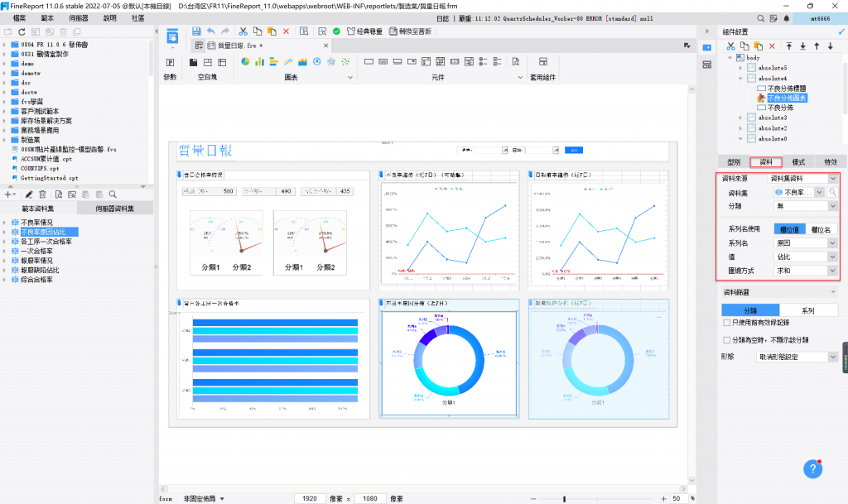848x504 pixels.
Task: Switch to 範本資料集 tab
Action: point(38,209)
